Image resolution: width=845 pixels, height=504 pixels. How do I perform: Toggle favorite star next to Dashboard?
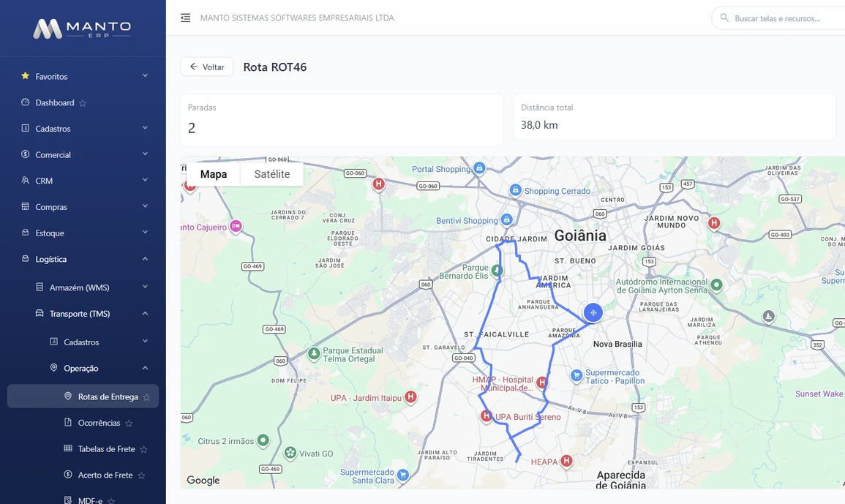pos(83,103)
